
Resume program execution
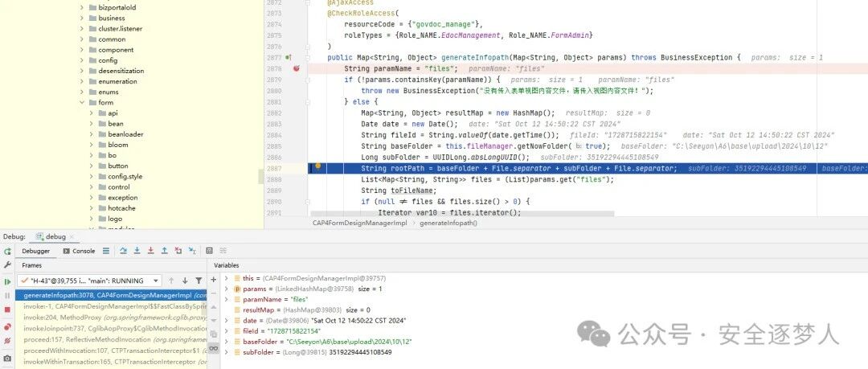(x=7, y=281)
